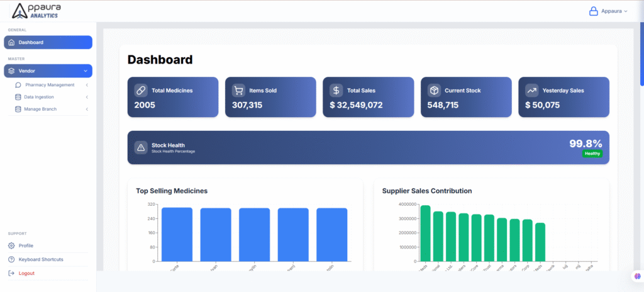Click the Yesterday Sales trend icon
644x292 pixels.
(x=531, y=90)
